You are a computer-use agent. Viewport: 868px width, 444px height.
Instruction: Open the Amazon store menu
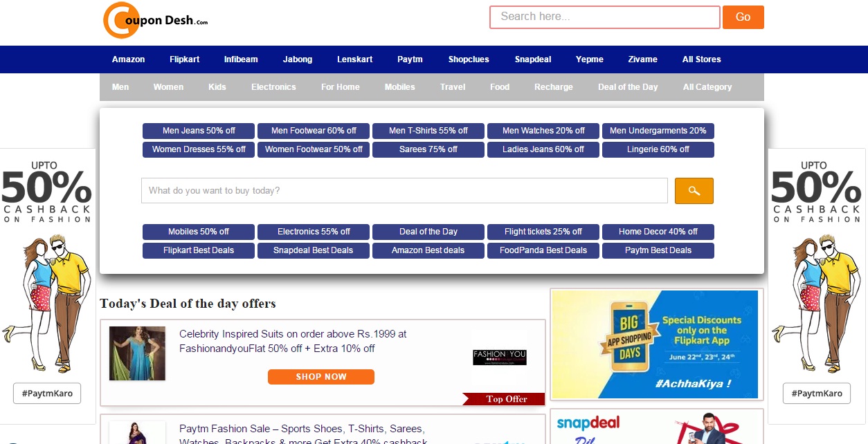click(129, 59)
